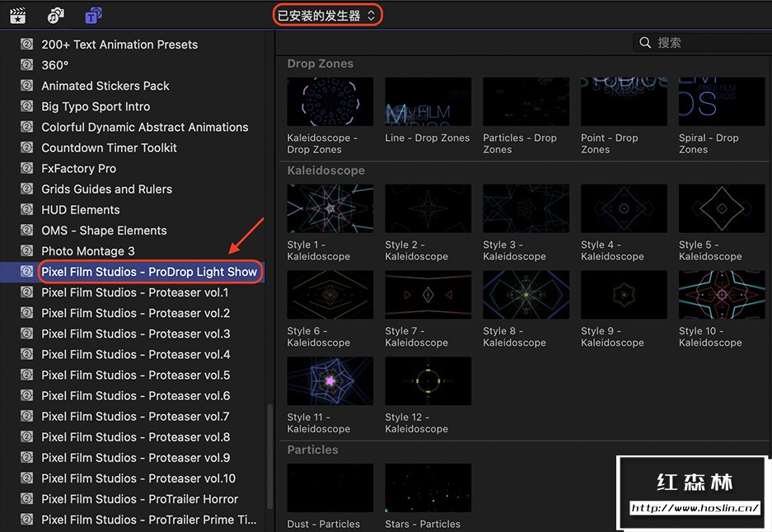Select the Style 10 - Kaleidoscope thumbnail
This screenshot has width=772, height=532.
click(x=722, y=294)
